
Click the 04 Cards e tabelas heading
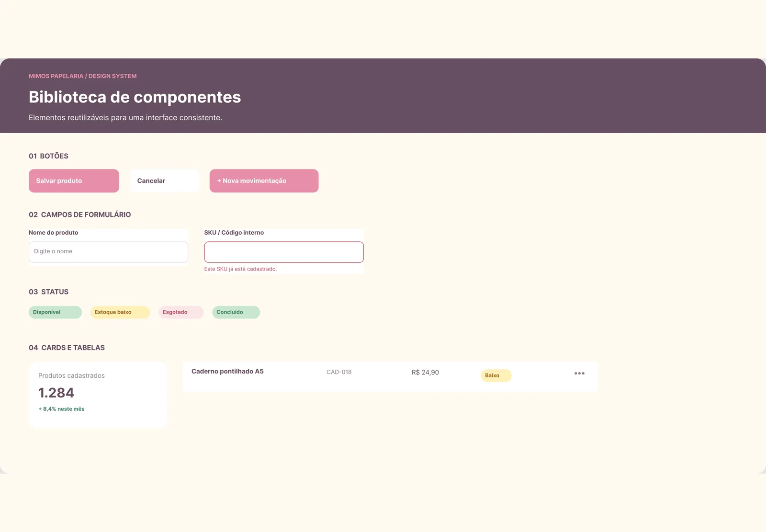(x=67, y=348)
